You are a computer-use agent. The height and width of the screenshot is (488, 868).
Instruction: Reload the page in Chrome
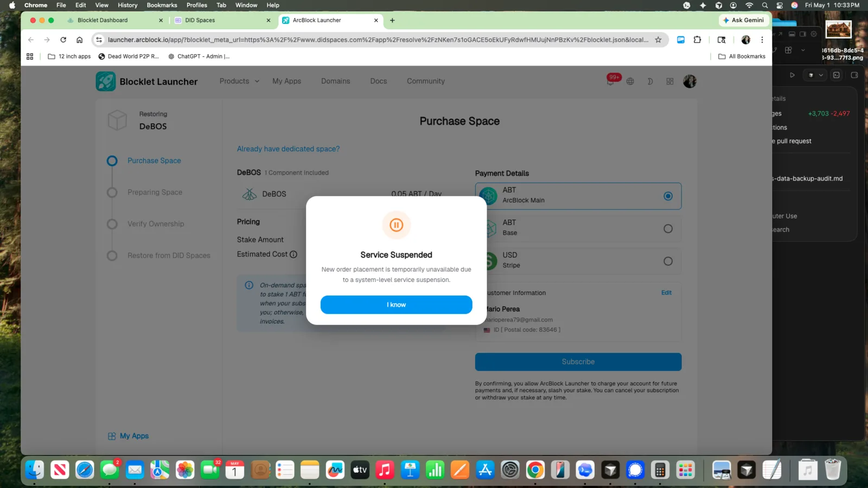tap(63, 40)
